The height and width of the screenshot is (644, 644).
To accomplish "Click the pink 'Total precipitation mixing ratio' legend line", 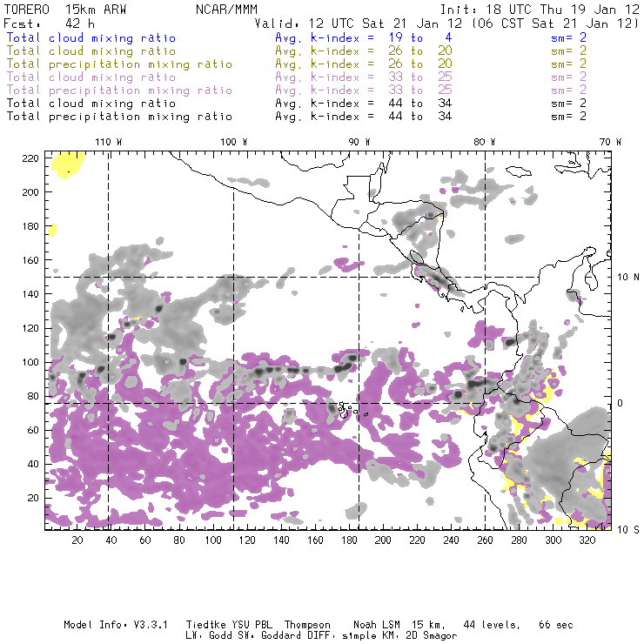I will (119, 91).
